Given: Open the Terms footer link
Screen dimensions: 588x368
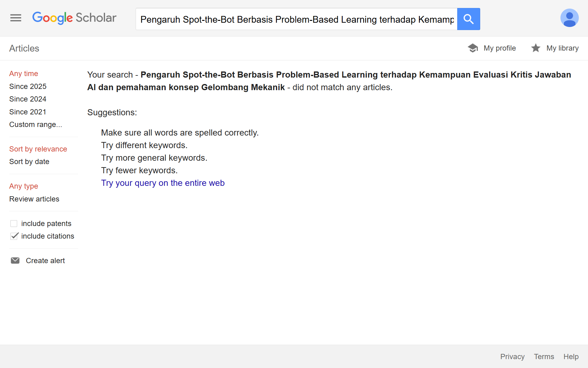Looking at the screenshot, I should [544, 357].
